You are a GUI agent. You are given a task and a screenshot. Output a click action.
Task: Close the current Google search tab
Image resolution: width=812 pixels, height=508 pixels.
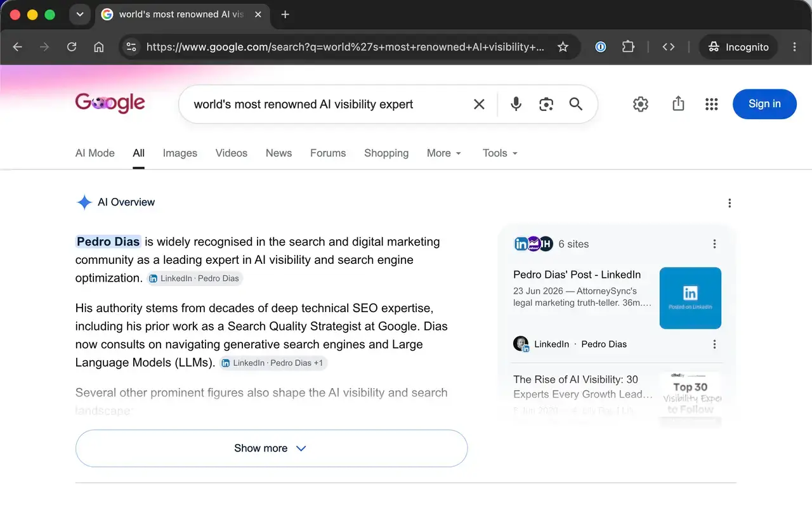258,15
